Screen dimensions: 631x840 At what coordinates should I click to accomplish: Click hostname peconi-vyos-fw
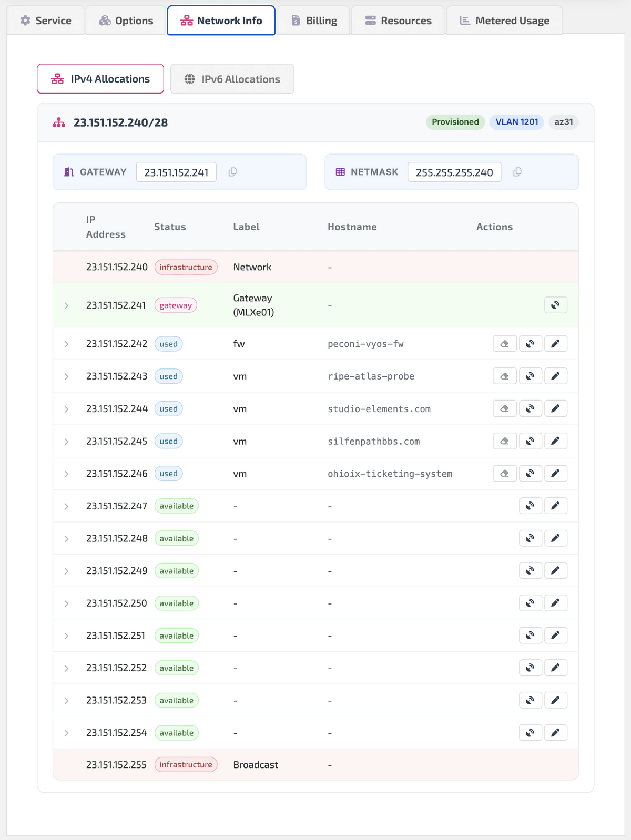point(365,344)
